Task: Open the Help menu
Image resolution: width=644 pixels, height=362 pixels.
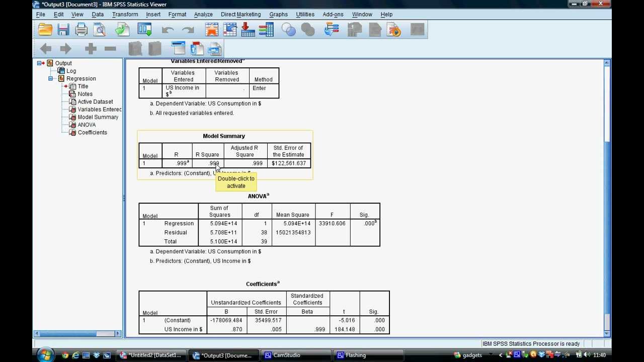Action: click(x=386, y=15)
